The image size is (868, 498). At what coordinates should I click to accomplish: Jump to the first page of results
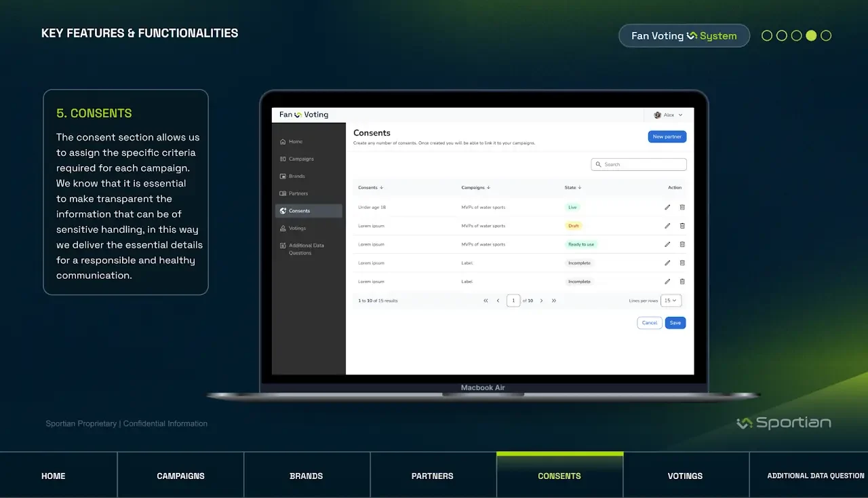click(486, 301)
